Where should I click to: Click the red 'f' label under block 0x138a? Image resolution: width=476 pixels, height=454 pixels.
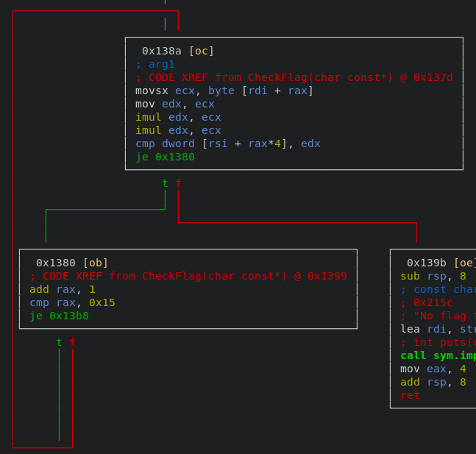[x=178, y=183]
